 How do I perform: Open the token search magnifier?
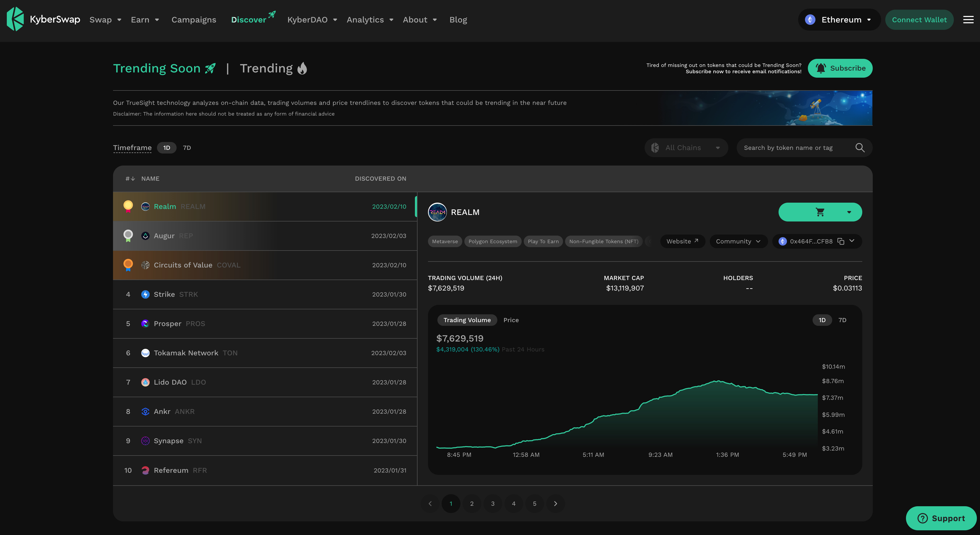pos(860,147)
